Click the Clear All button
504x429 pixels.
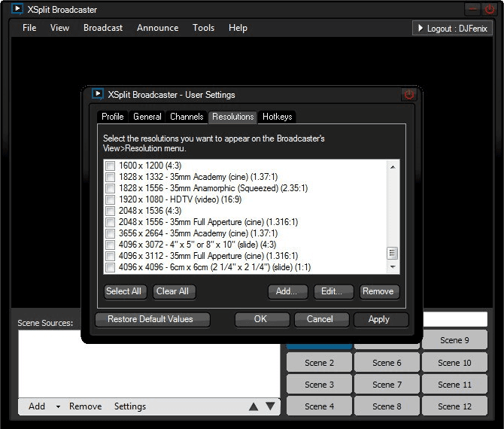pos(174,292)
